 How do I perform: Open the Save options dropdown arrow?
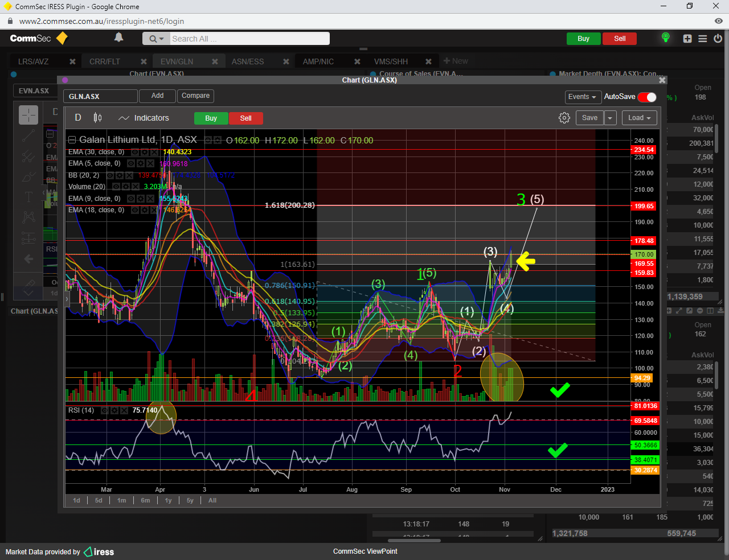click(x=610, y=118)
